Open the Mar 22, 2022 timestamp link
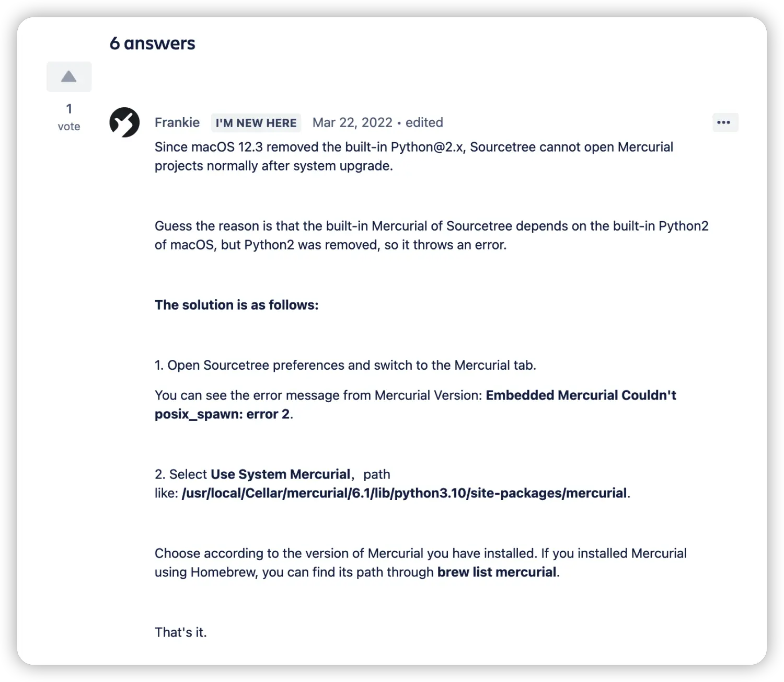 pyautogui.click(x=352, y=122)
